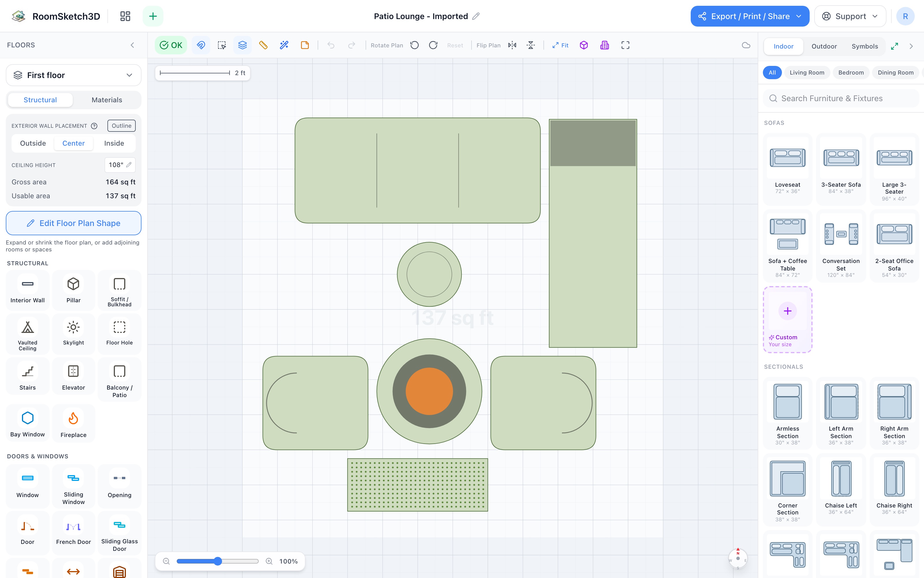The image size is (924, 578).
Task: Open the projects grid dashboard icon
Action: 125,16
